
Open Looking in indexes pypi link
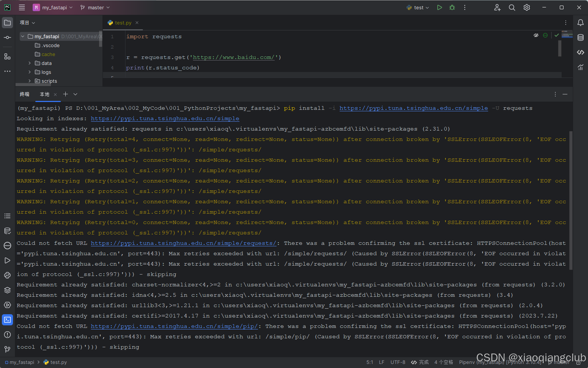[x=165, y=118]
